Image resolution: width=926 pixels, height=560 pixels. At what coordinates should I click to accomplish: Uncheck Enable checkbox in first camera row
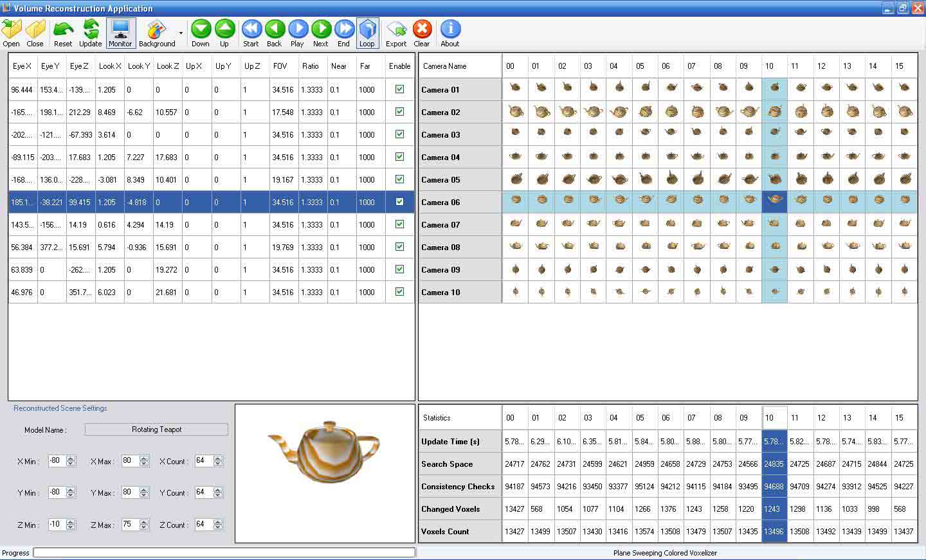[x=399, y=89]
